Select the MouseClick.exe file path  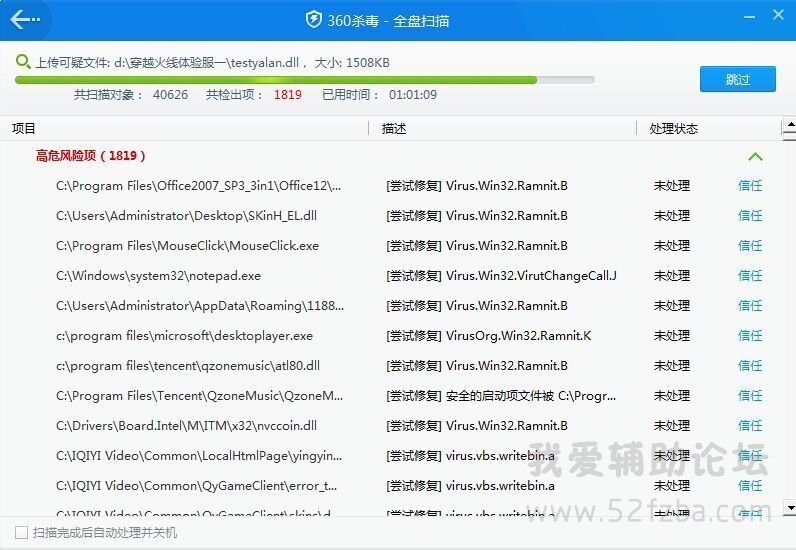(187, 246)
